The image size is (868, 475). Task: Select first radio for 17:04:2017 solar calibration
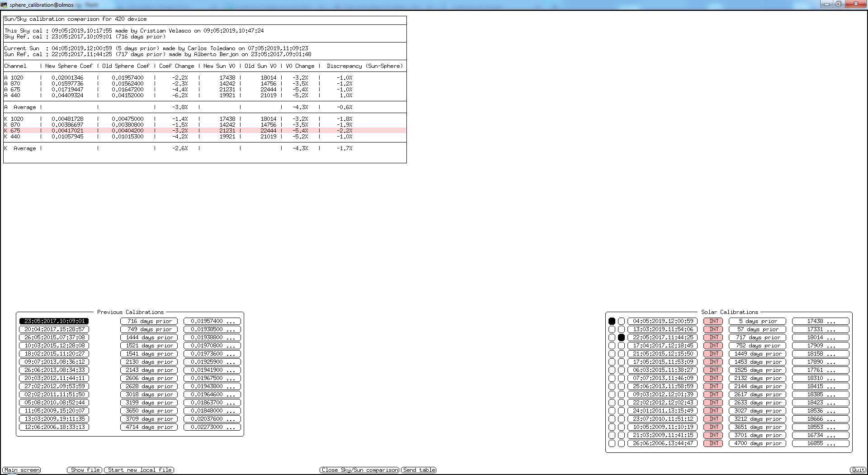612,346
